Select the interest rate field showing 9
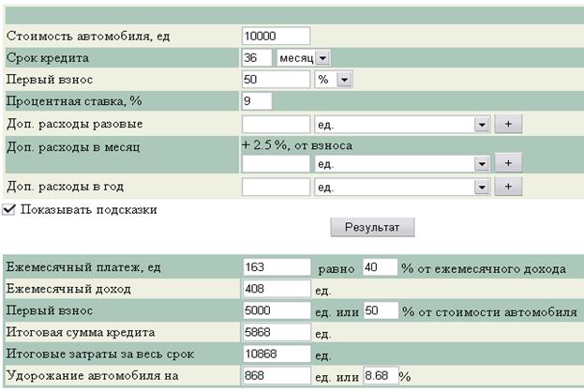The width and height of the screenshot is (584, 392). pos(257,101)
